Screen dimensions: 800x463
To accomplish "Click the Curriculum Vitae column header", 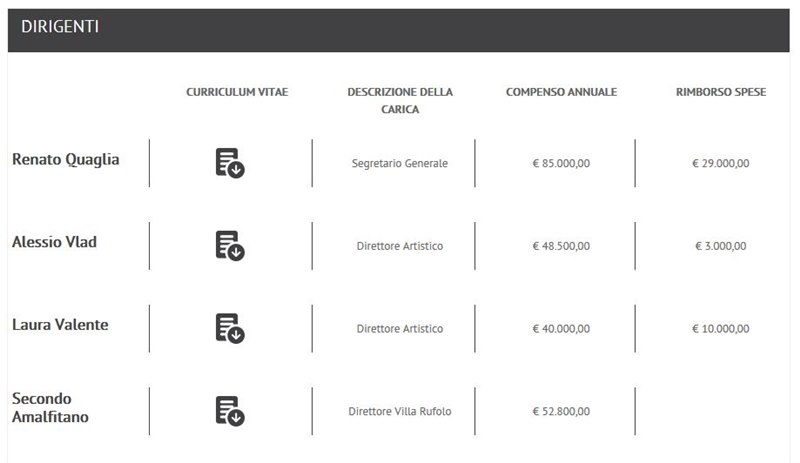I will pos(237,92).
